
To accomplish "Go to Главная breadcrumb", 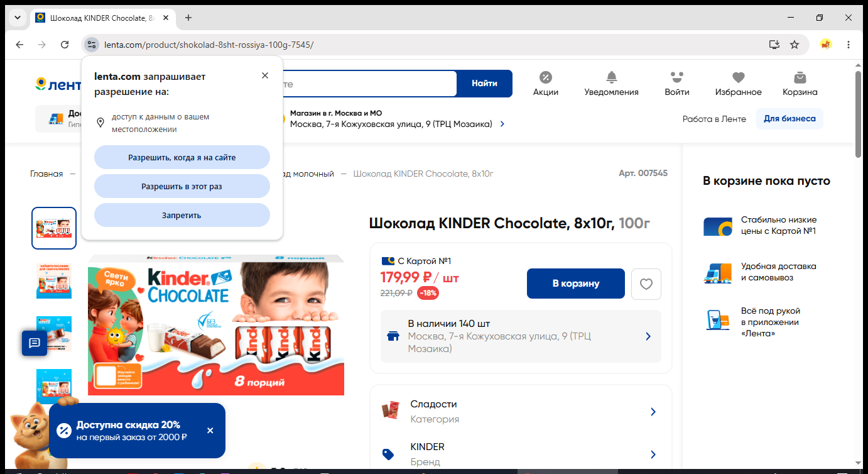I will pyautogui.click(x=46, y=174).
